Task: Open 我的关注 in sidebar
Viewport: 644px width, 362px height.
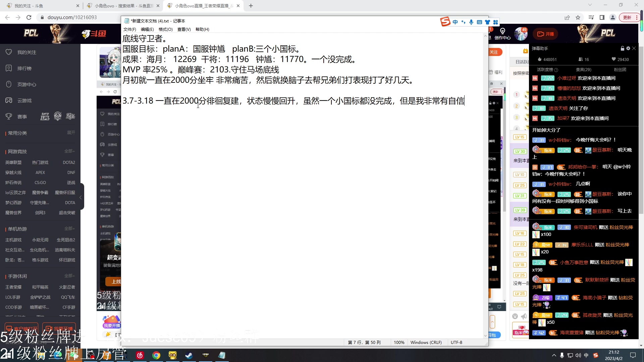Action: [27, 52]
